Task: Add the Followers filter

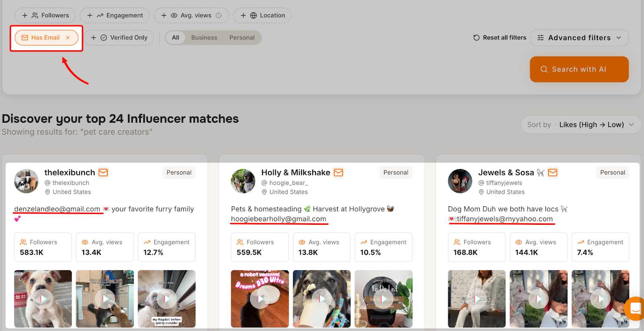Action: coord(45,16)
